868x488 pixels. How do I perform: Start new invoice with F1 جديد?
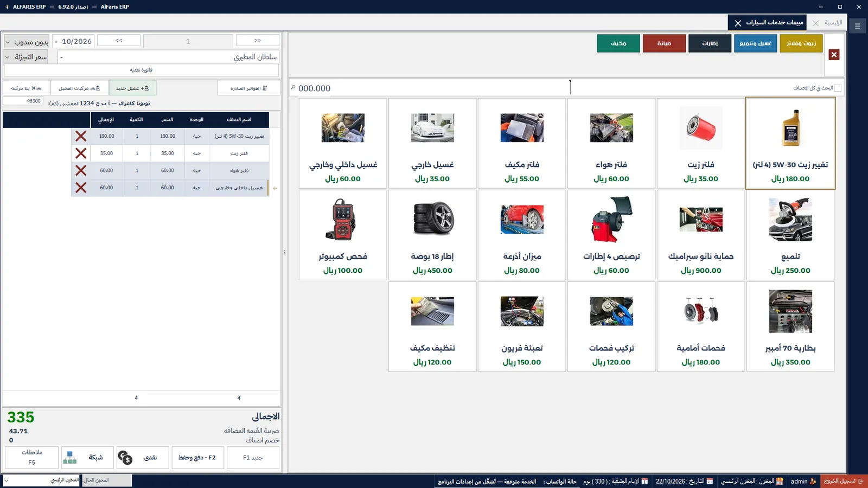click(253, 458)
